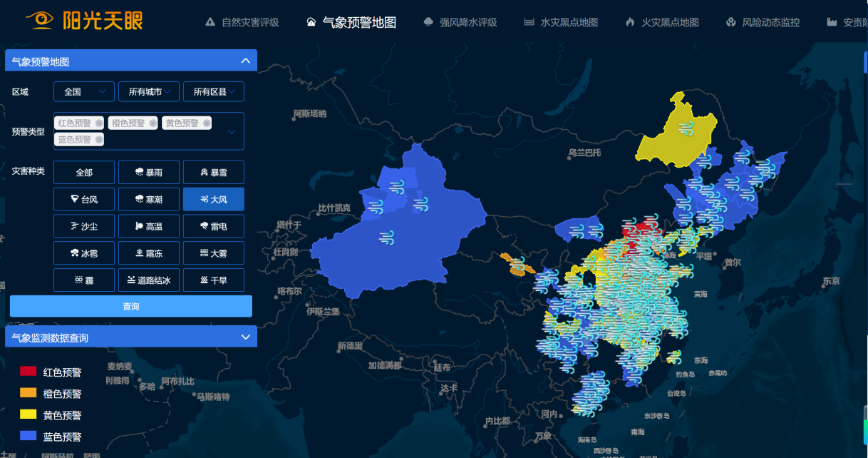Pick the 冰雹 hail filter
Viewport: 868px width, 458px height.
coord(84,253)
